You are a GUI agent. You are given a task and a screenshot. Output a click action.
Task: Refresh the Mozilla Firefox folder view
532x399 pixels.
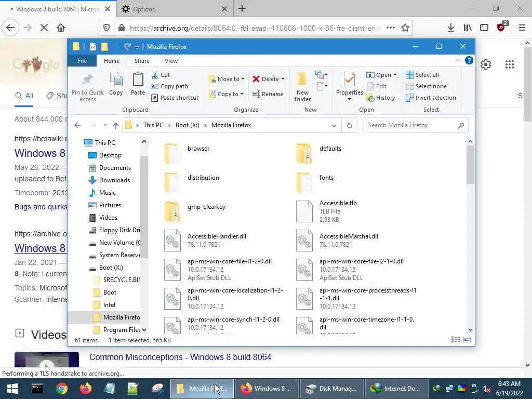pos(350,125)
